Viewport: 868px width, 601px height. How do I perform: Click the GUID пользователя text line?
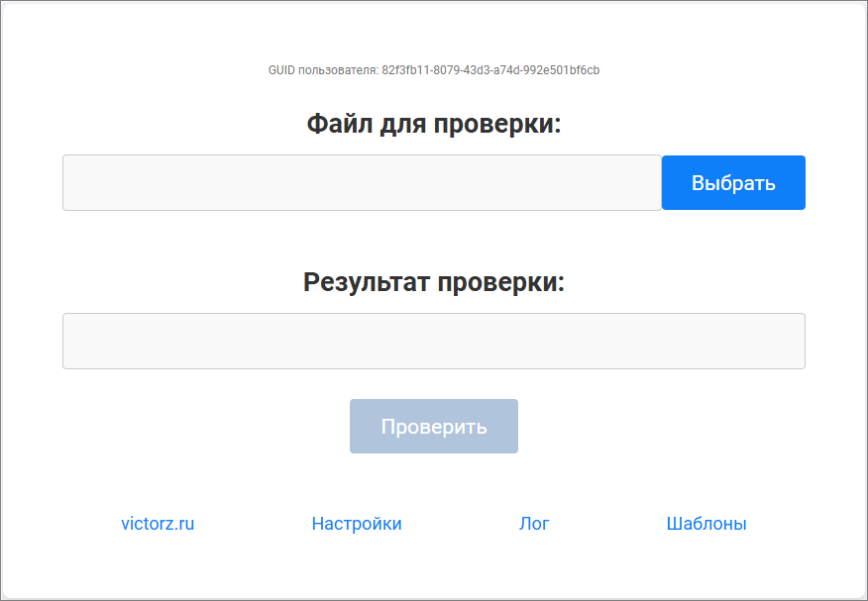click(434, 70)
